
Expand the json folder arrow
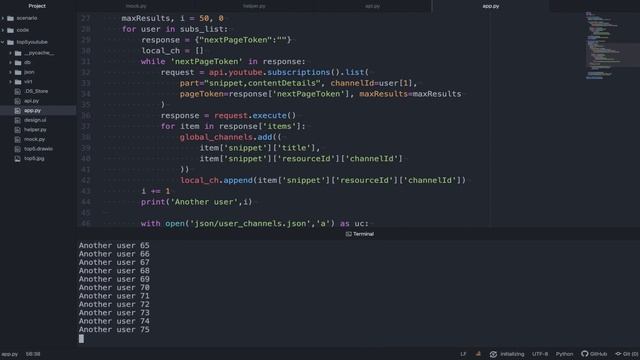click(x=10, y=72)
